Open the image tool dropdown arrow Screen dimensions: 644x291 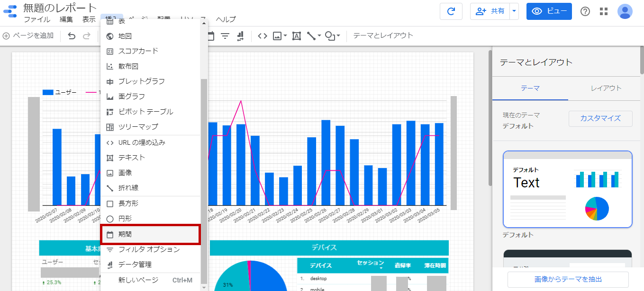click(285, 35)
